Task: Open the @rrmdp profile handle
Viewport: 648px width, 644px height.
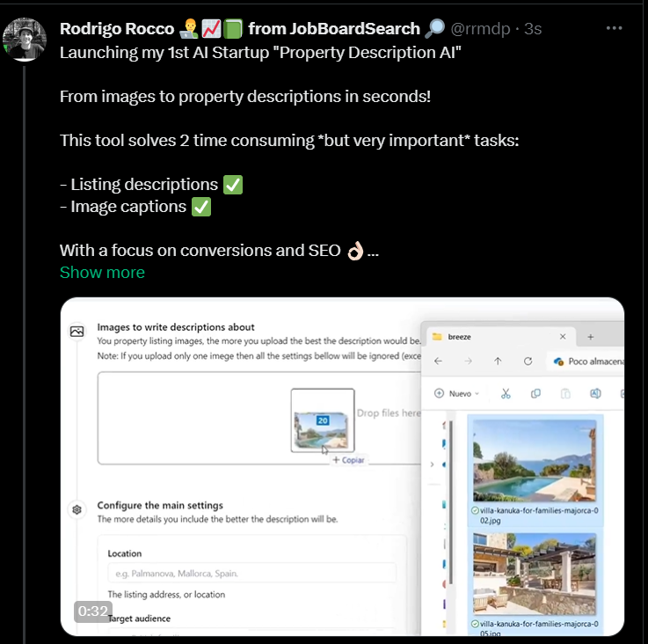Action: coord(485,28)
